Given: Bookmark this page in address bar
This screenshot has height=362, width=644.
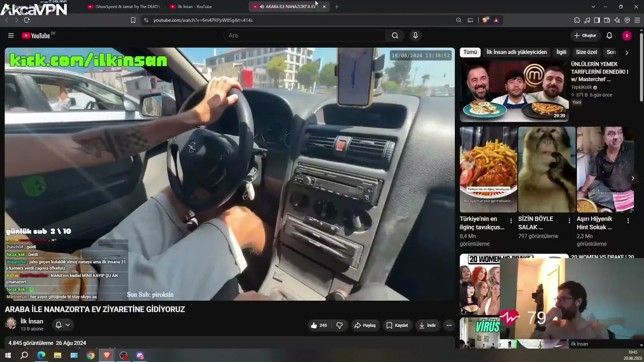Looking at the screenshot, I should (133, 20).
